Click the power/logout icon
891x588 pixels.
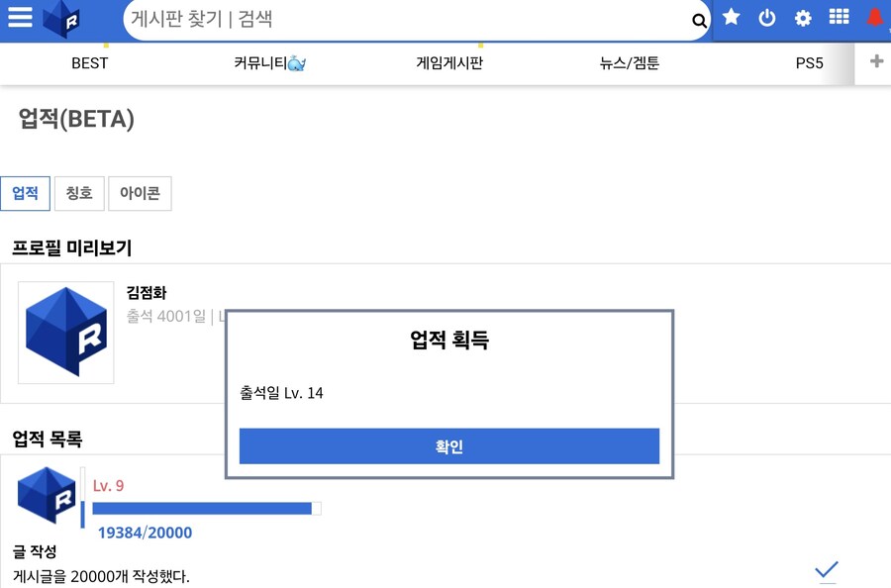point(766,18)
